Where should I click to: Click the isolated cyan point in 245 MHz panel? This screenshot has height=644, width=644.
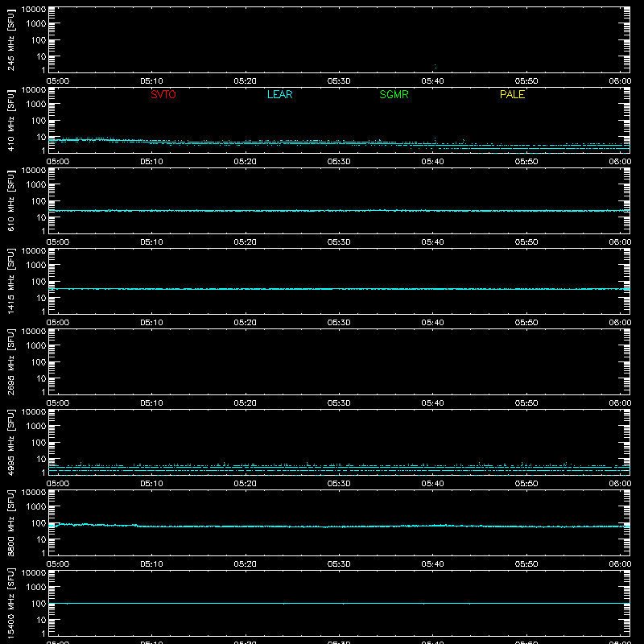pos(436,66)
